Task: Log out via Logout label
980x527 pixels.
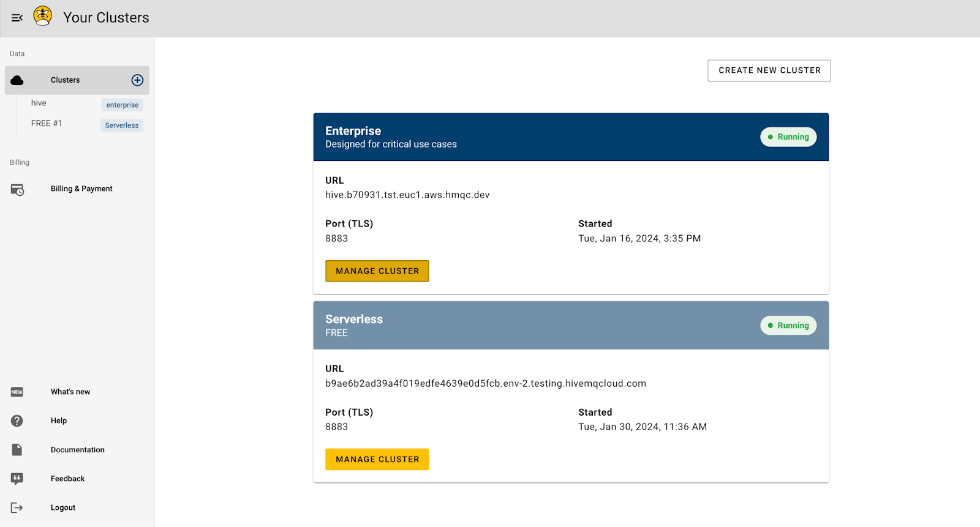Action: 63,507
